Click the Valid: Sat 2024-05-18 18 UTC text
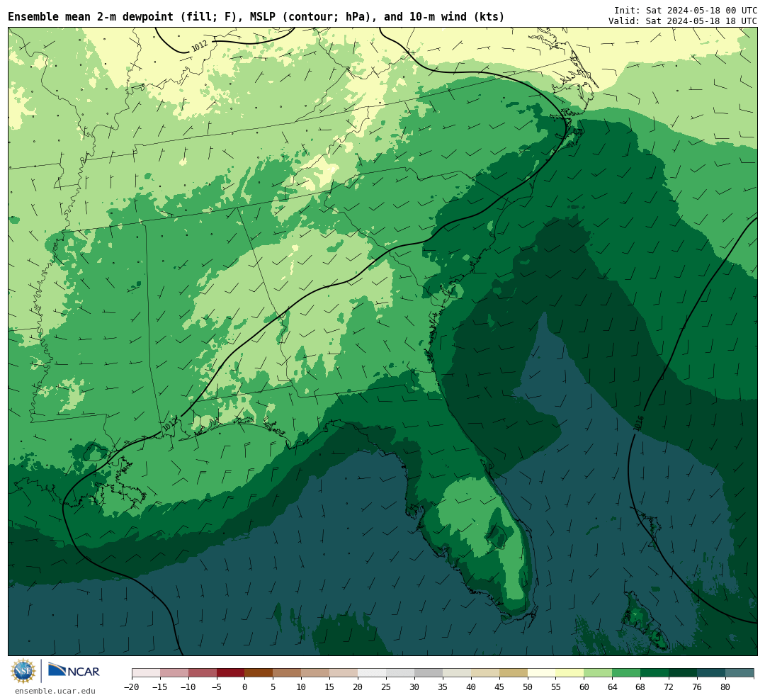This screenshot has width=765, height=700. pos(683,21)
